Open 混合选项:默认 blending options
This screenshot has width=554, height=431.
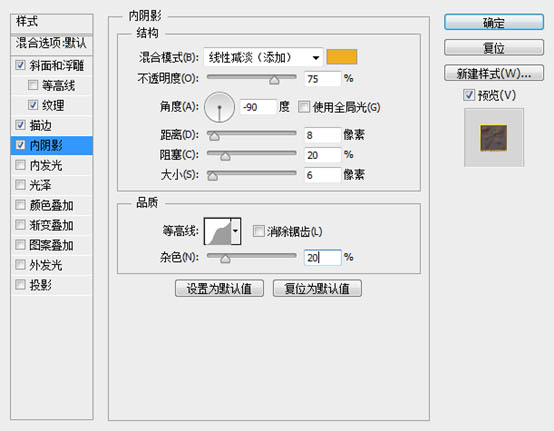(52, 43)
